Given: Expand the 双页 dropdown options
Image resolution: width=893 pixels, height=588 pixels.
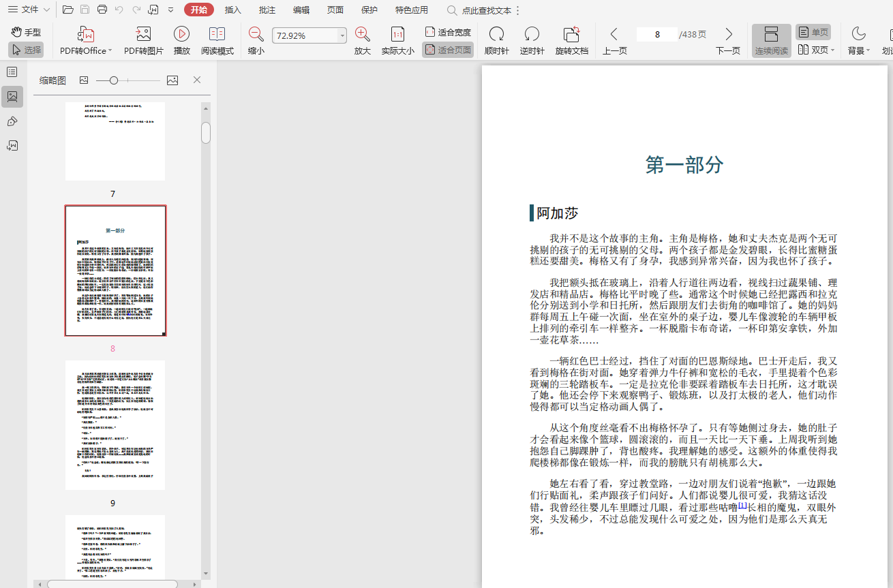Looking at the screenshot, I should [x=832, y=50].
